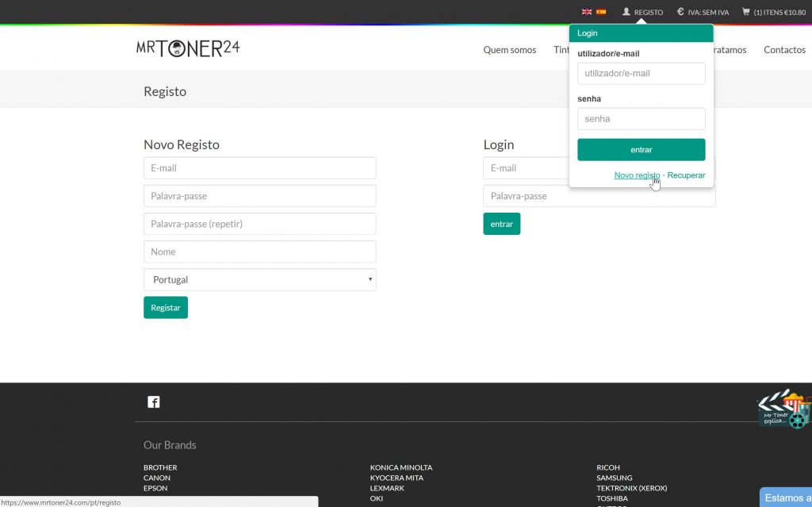The width and height of the screenshot is (812, 507).
Task: Click the Nome input field
Action: 259,252
